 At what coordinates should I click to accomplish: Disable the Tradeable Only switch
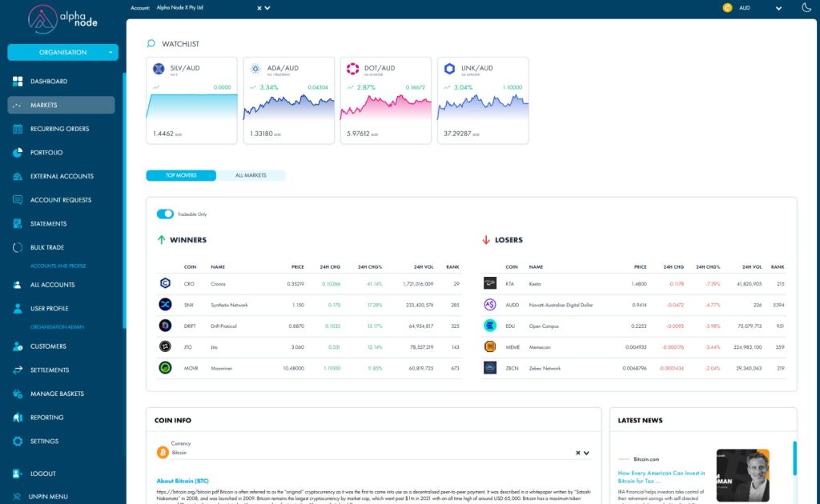pos(165,214)
